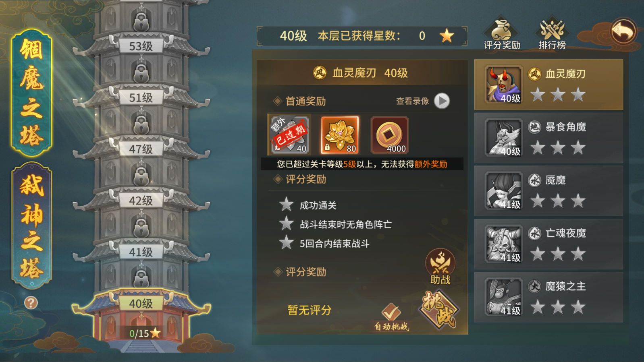Image resolution: width=644 pixels, height=362 pixels.
Task: Tap the 助战 assist battle icon
Action: [440, 267]
